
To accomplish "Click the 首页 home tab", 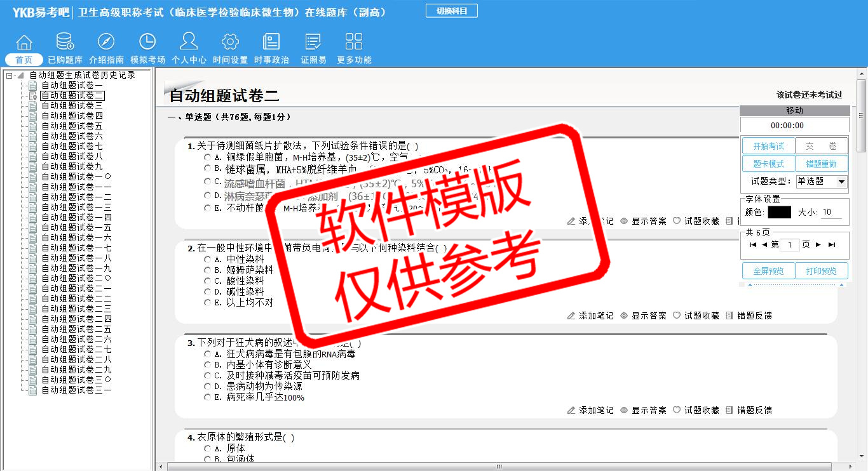I will pos(24,60).
